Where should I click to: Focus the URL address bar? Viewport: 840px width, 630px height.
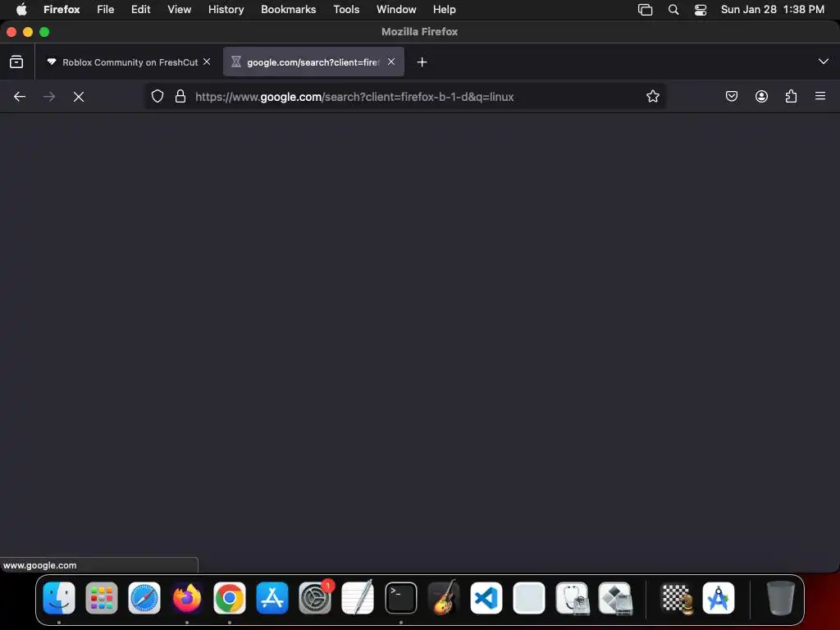[407, 97]
